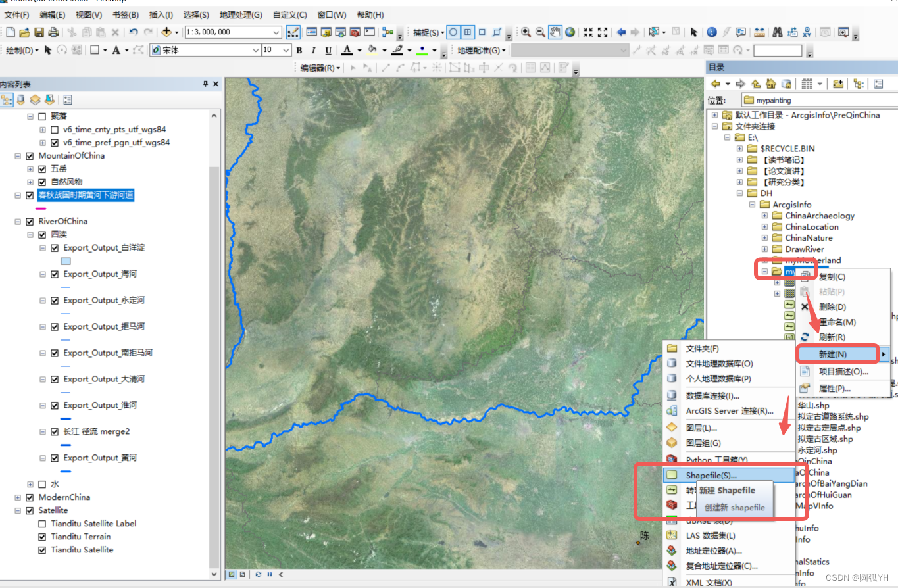Go back to previous extent blue arrow
This screenshot has width=898, height=588.
coord(621,32)
